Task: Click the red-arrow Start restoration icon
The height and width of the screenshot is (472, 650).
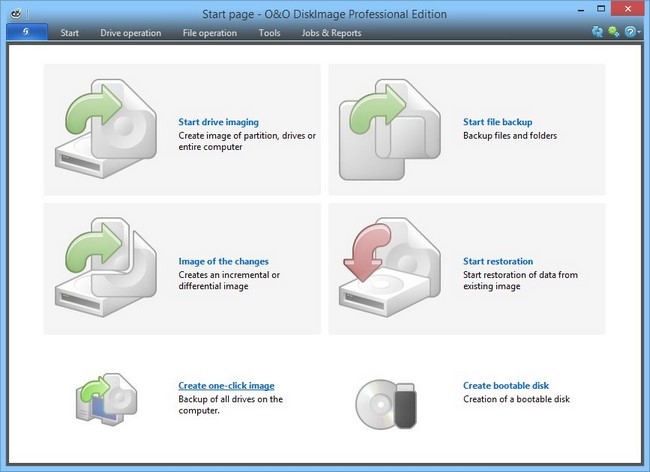Action: 390,267
